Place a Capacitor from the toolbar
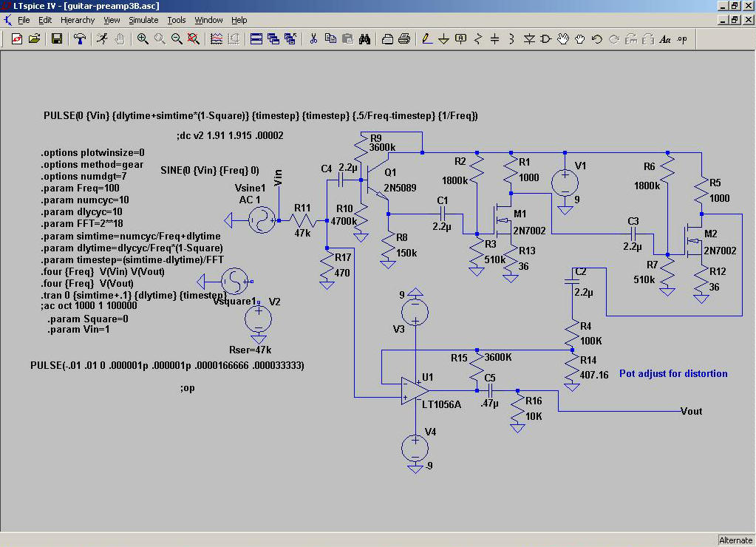The height and width of the screenshot is (547, 756). [x=494, y=39]
